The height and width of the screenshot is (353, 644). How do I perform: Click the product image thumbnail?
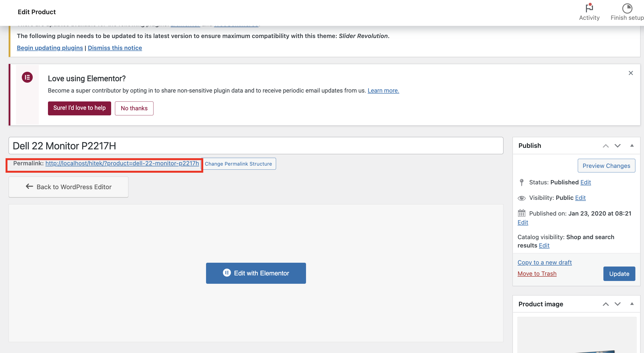click(x=577, y=335)
